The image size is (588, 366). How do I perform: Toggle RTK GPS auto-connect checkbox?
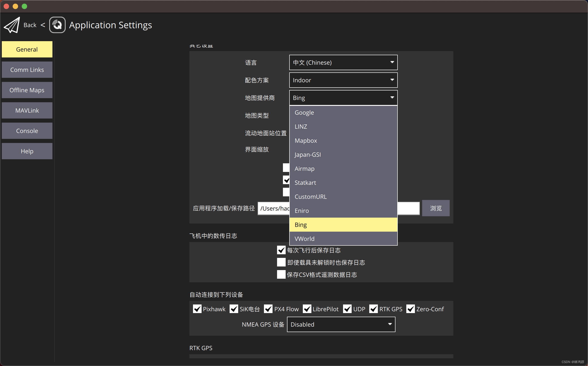point(374,309)
